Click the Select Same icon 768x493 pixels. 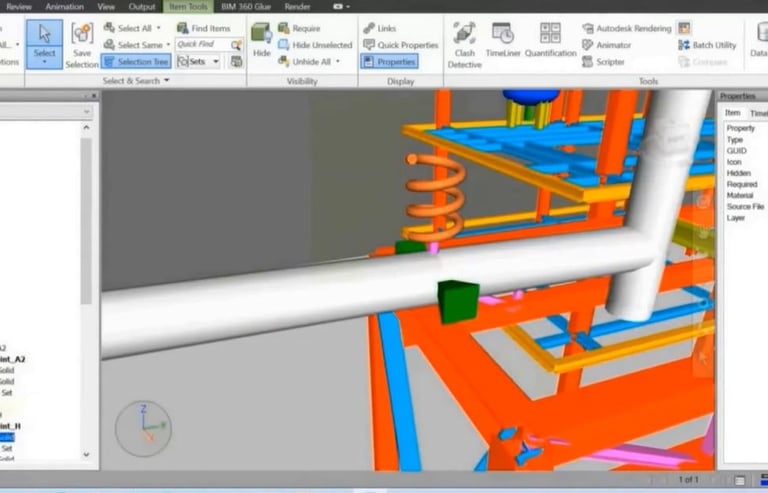click(x=109, y=45)
